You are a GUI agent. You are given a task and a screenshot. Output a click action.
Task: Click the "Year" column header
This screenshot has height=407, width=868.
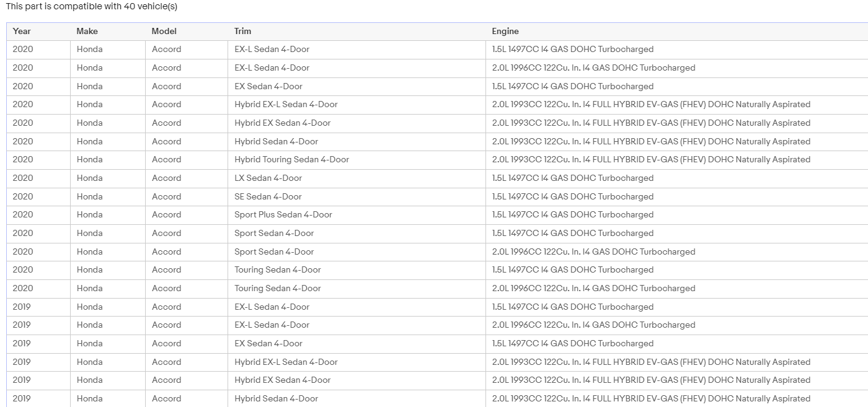38,32
